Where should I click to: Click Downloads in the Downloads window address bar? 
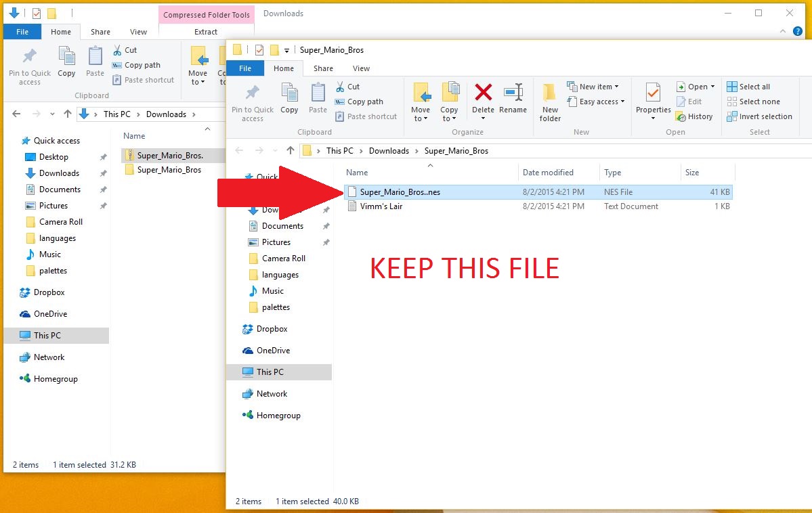click(x=166, y=114)
